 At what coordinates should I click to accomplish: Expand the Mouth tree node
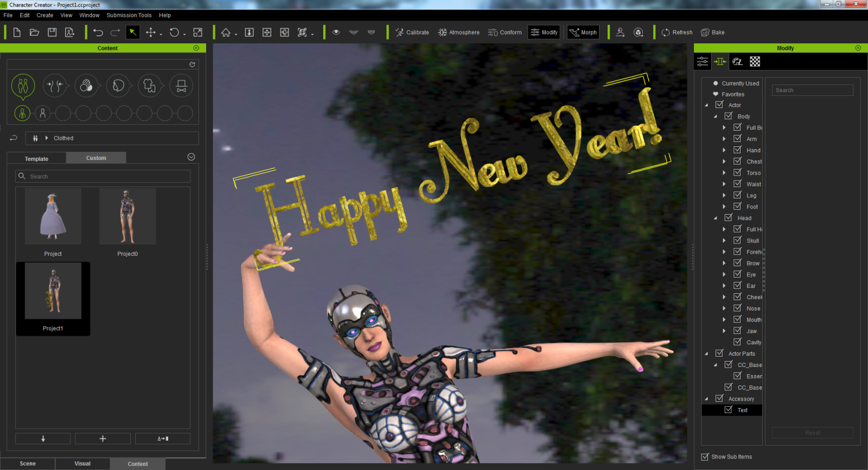[724, 320]
